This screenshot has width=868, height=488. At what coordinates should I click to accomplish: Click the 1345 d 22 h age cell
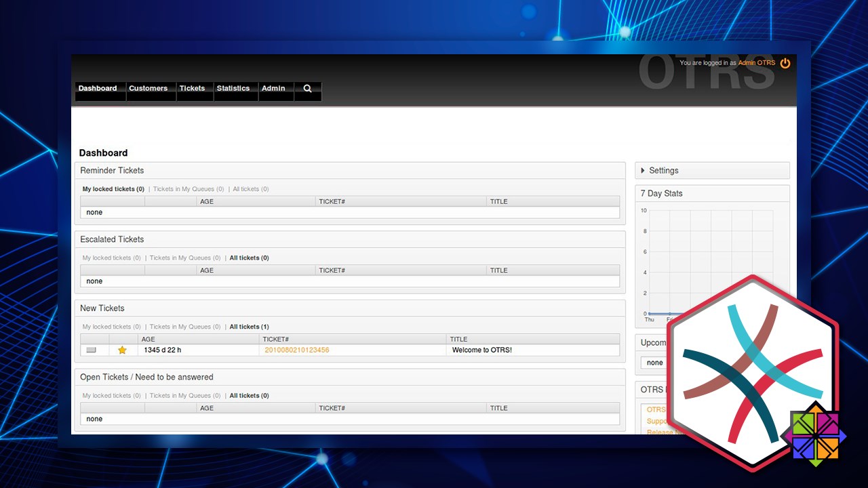pos(163,350)
